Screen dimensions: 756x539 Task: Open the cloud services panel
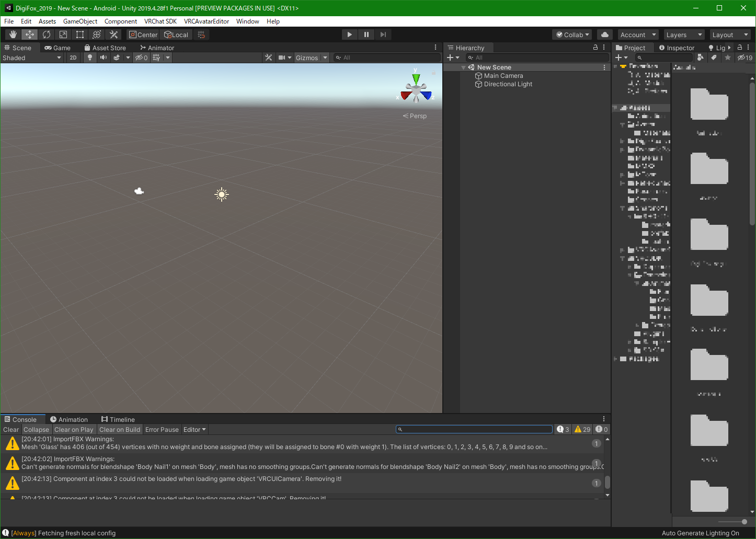tap(605, 35)
